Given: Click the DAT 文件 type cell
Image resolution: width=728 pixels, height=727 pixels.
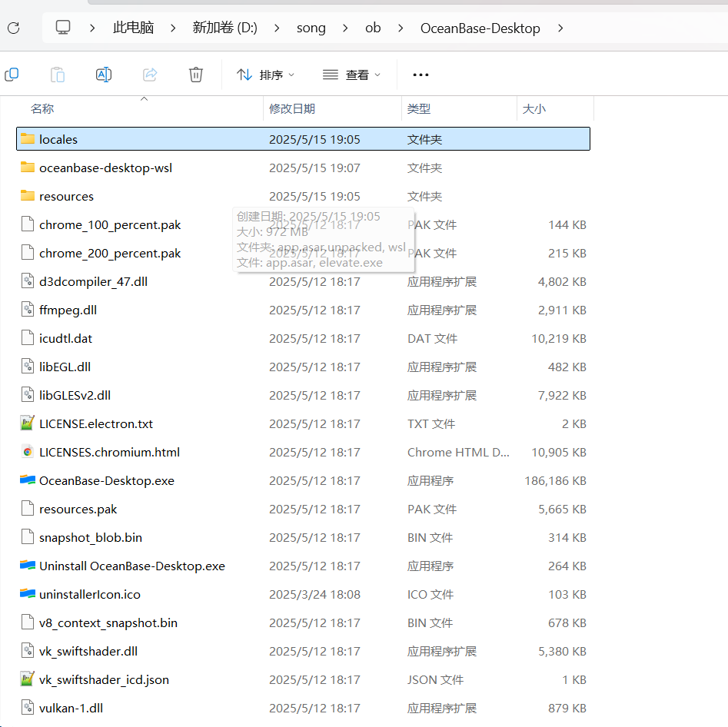Looking at the screenshot, I should 432,338.
